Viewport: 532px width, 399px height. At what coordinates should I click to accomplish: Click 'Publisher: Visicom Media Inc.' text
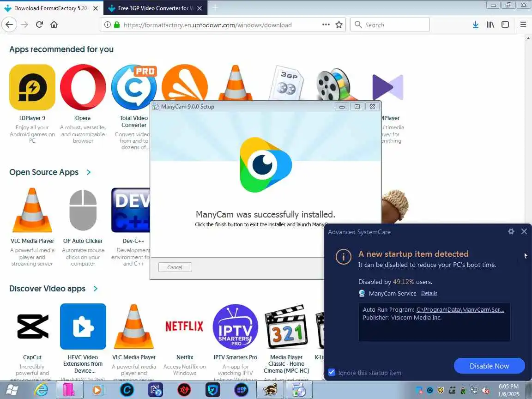(402, 318)
